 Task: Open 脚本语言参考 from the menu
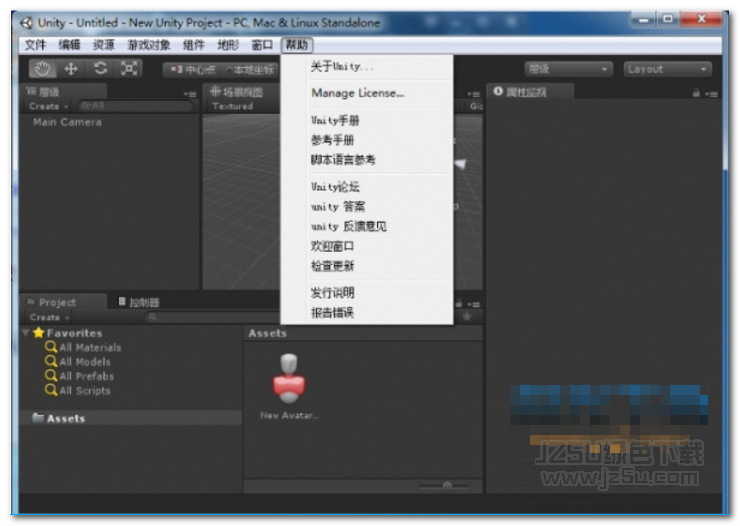click(x=367, y=160)
